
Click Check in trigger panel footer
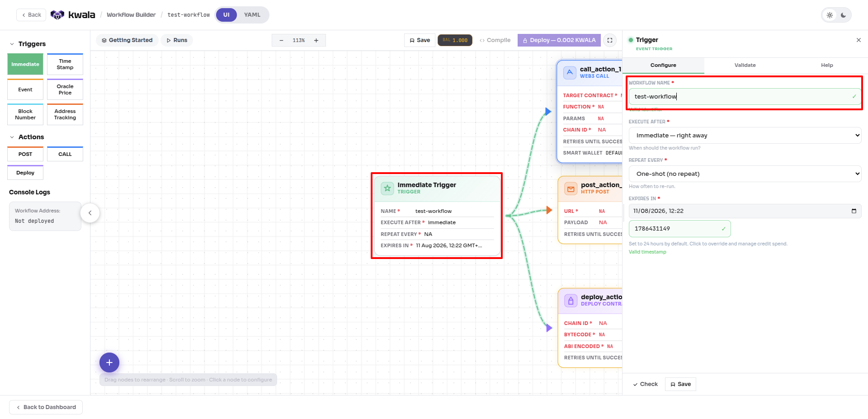[x=645, y=384]
